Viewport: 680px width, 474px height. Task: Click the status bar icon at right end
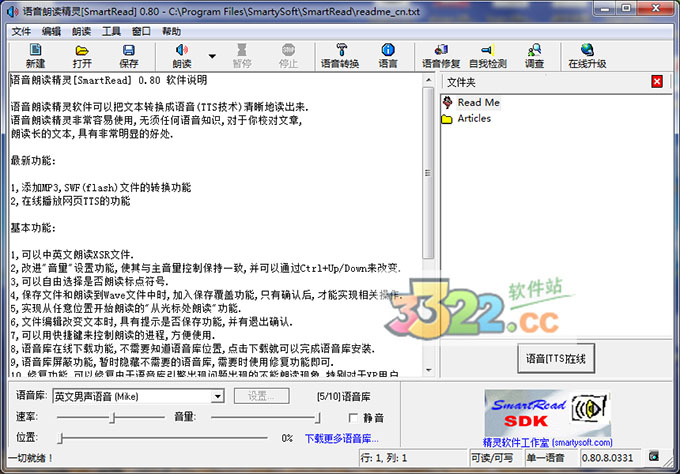654,456
